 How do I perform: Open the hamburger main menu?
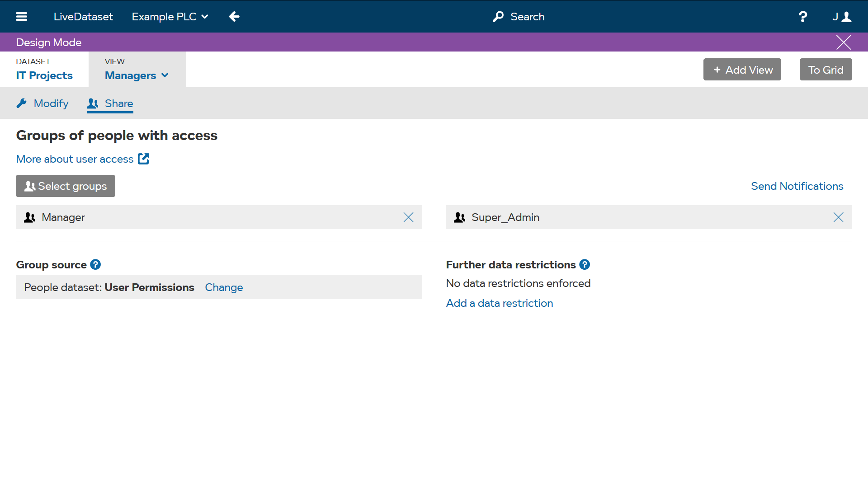coord(21,17)
